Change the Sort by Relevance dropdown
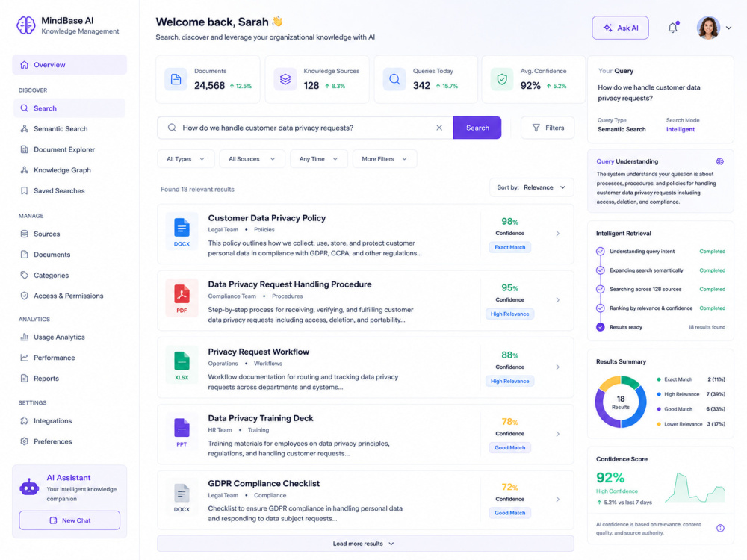747x560 pixels. [x=531, y=187]
